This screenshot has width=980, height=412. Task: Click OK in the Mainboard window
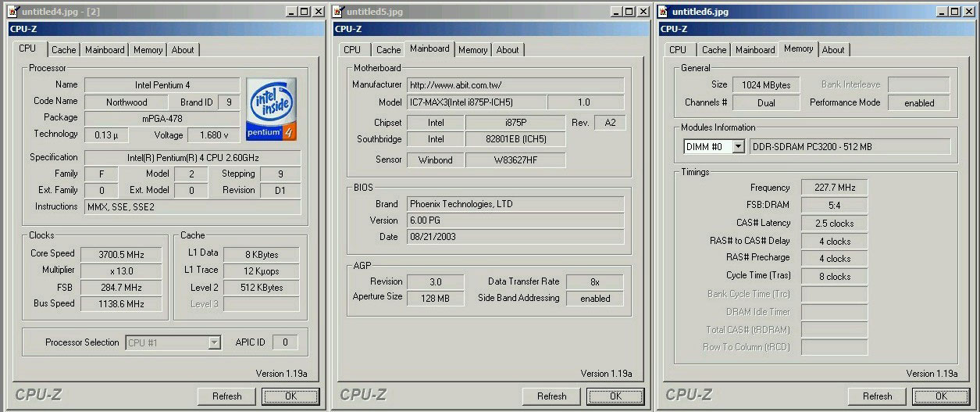(615, 396)
